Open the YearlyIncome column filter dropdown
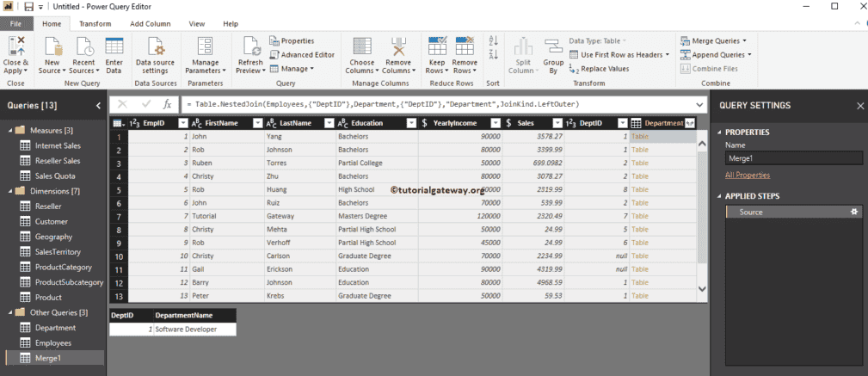 (x=496, y=123)
